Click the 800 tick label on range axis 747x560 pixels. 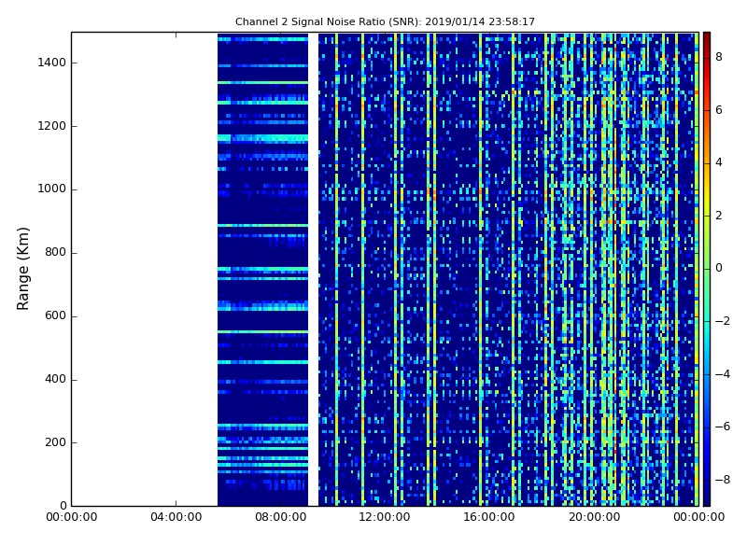tap(55, 252)
